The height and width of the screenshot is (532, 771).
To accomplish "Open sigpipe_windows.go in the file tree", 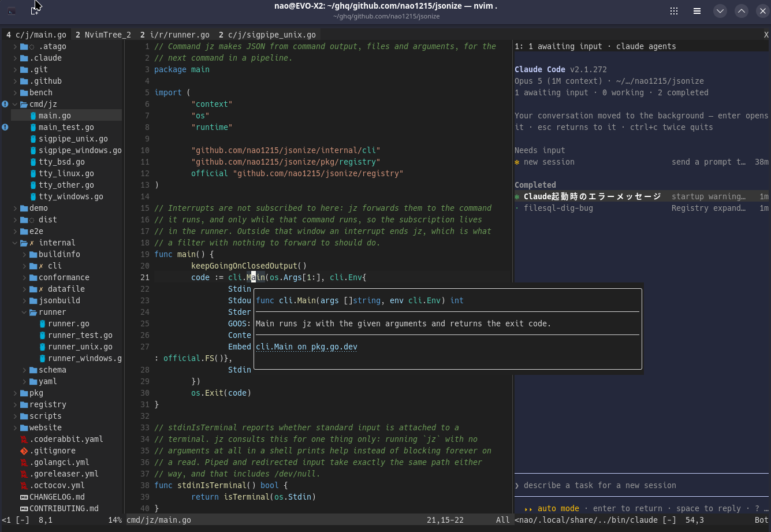I will click(x=80, y=150).
